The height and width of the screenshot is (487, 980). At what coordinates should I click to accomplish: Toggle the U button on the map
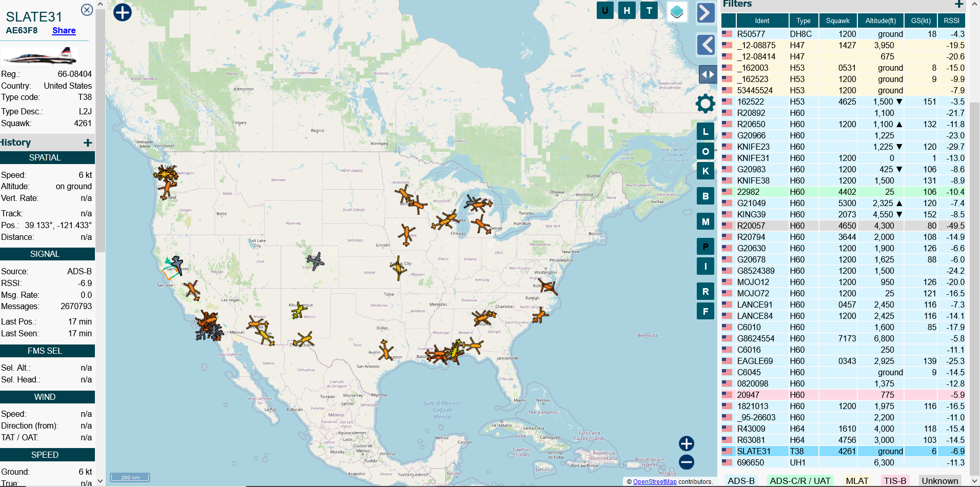(x=605, y=10)
